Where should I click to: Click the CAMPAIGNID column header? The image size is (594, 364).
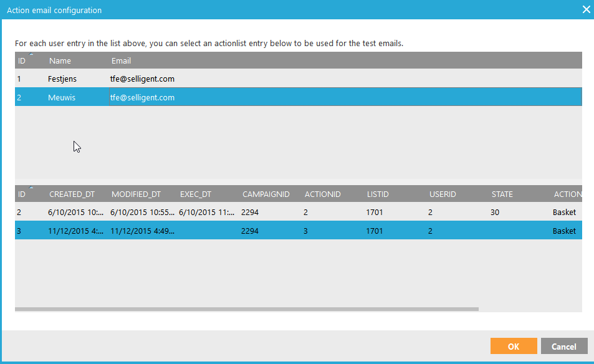tap(266, 194)
